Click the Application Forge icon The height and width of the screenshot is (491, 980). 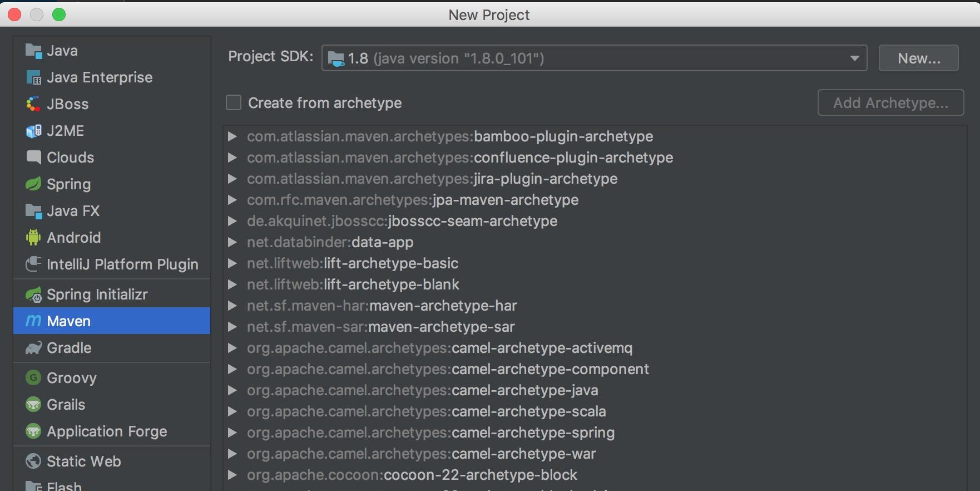pos(33,431)
